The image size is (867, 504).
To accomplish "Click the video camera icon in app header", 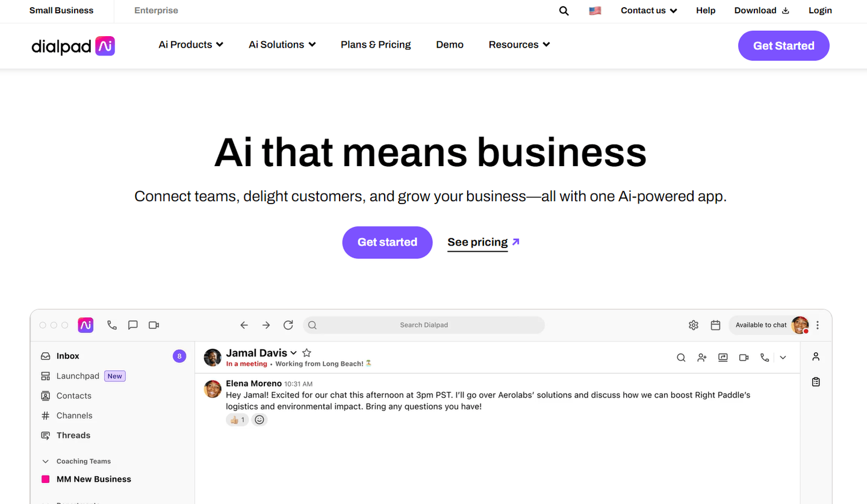I will (154, 325).
